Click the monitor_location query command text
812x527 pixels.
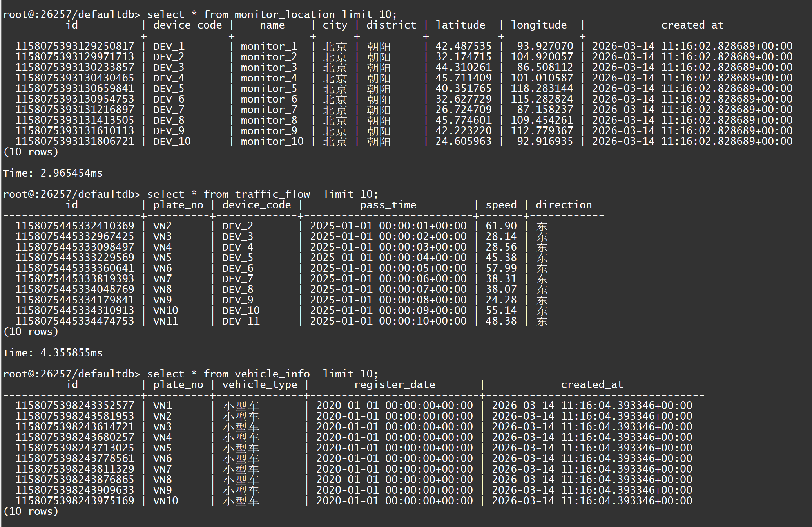coord(272,14)
